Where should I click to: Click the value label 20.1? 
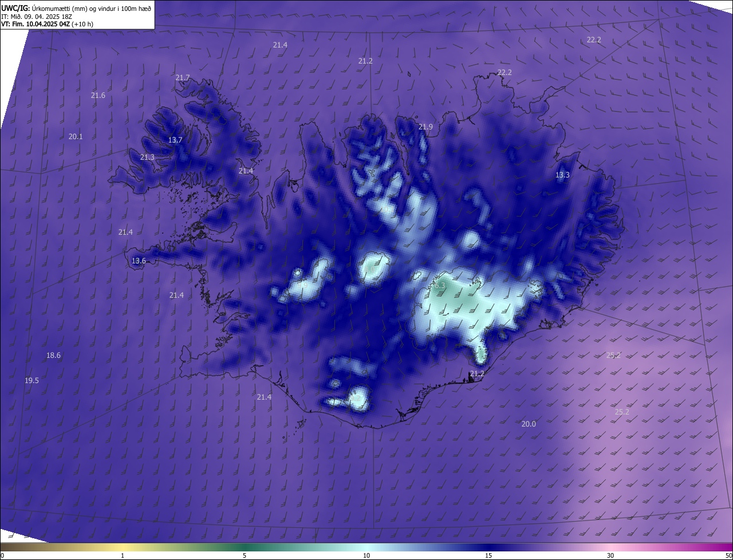click(76, 136)
